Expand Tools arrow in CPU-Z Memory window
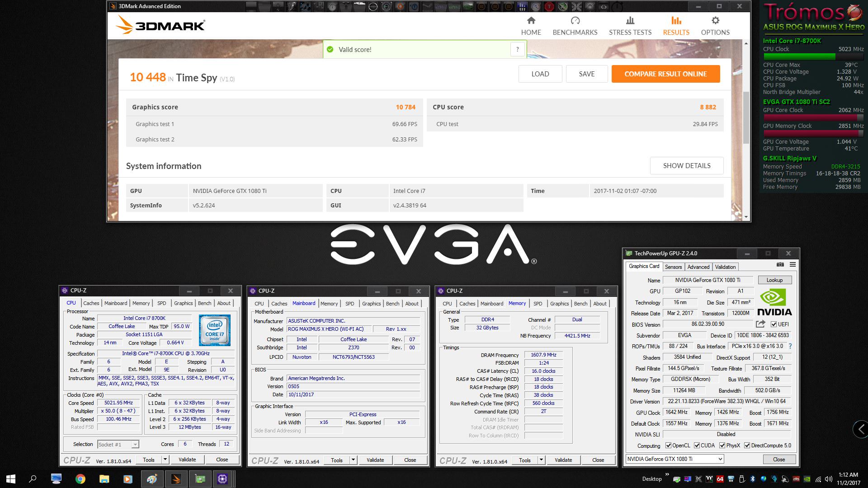 541,460
